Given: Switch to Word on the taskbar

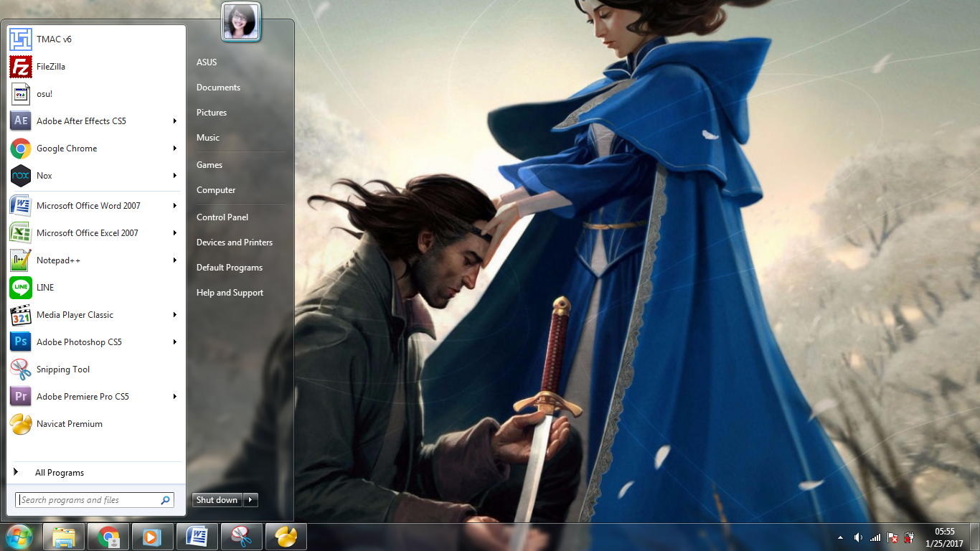Looking at the screenshot, I should 197,537.
